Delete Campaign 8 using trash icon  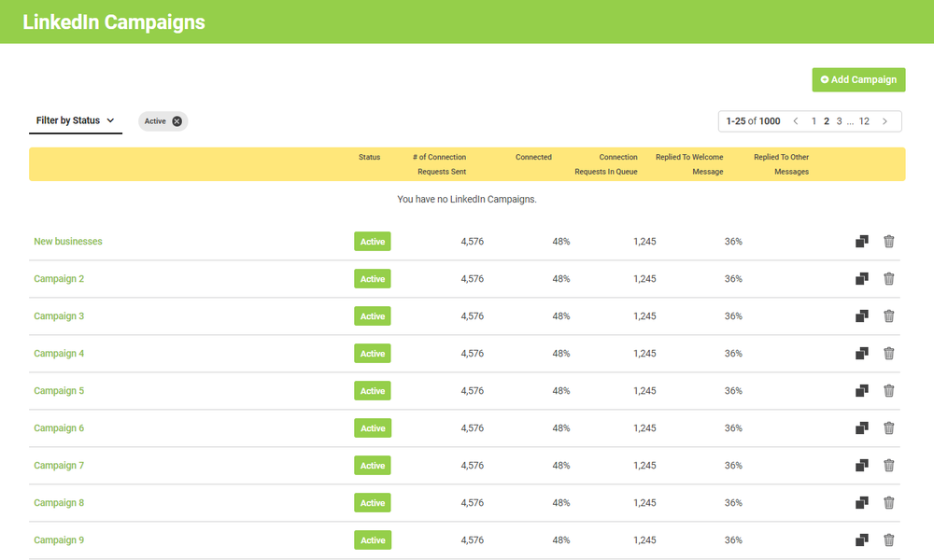point(889,502)
